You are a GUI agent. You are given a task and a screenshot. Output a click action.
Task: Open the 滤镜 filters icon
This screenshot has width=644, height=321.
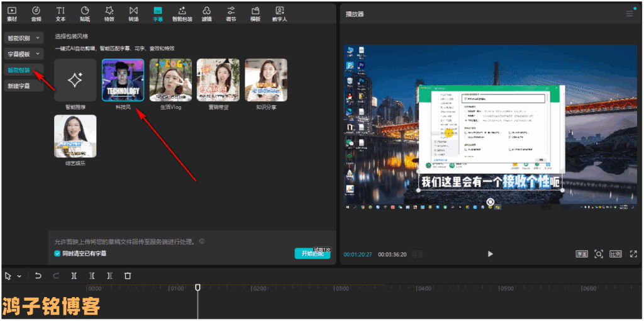pos(207,13)
